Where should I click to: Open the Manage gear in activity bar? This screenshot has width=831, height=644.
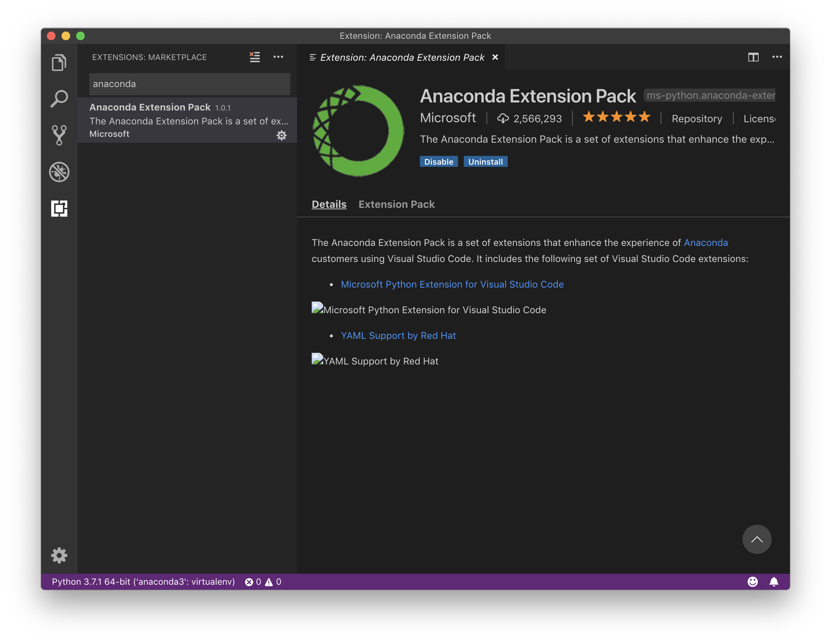tap(59, 556)
